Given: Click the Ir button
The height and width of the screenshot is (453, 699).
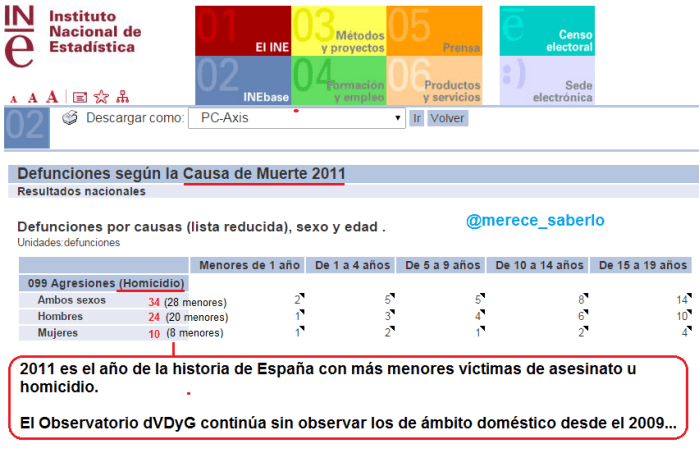Looking at the screenshot, I should [416, 118].
